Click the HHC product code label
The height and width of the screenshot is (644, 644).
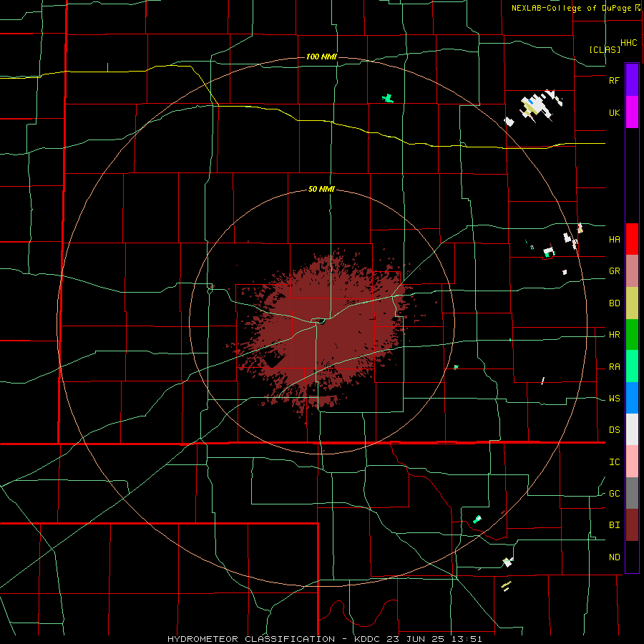click(x=629, y=43)
